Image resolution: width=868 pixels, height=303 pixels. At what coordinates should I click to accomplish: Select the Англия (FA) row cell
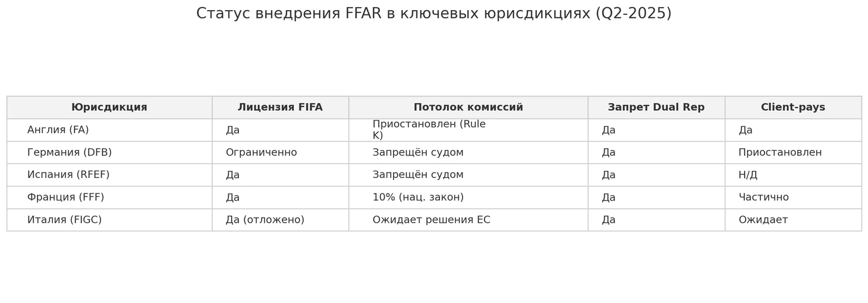click(58, 130)
